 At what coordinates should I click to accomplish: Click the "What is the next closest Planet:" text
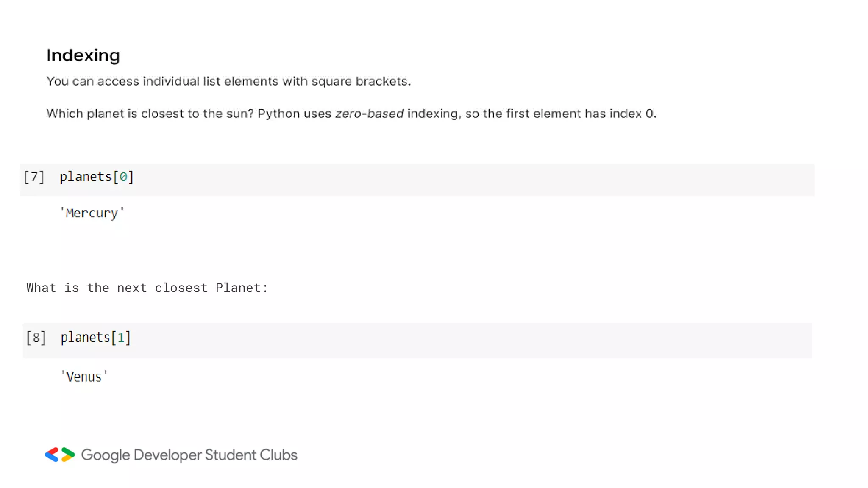tap(147, 288)
